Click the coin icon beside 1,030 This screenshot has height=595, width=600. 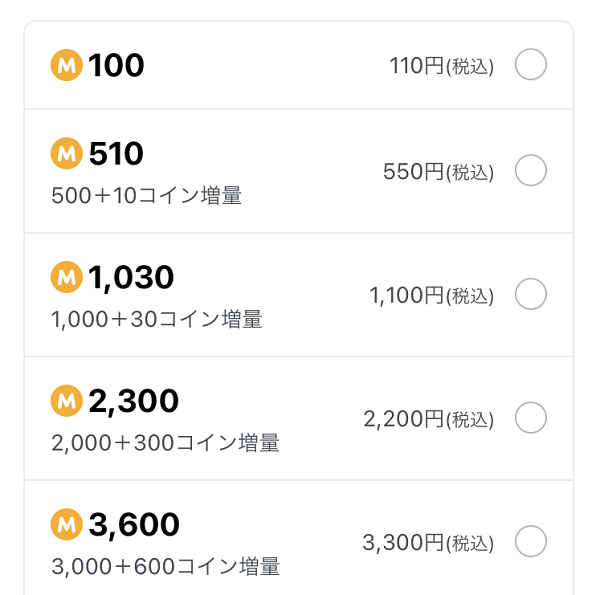67,277
